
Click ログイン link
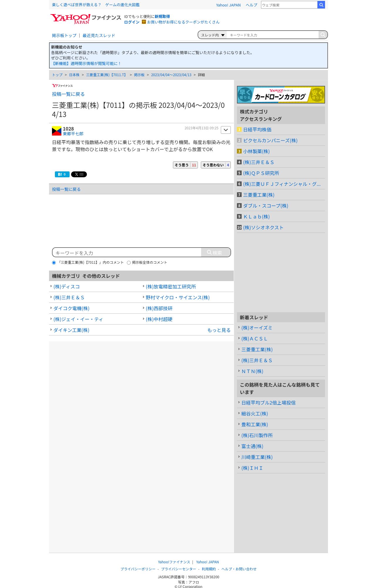132,22
